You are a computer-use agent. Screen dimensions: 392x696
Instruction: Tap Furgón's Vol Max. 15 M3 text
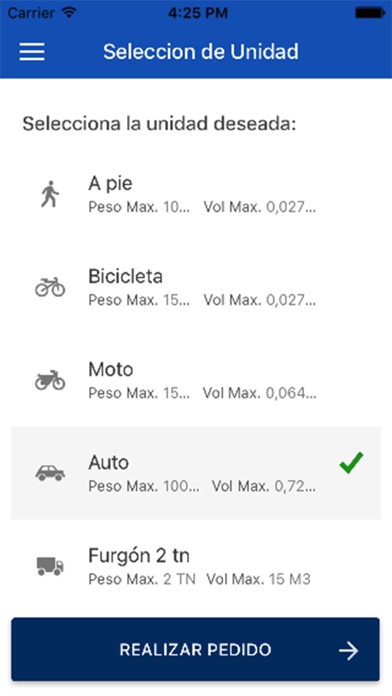tap(258, 579)
